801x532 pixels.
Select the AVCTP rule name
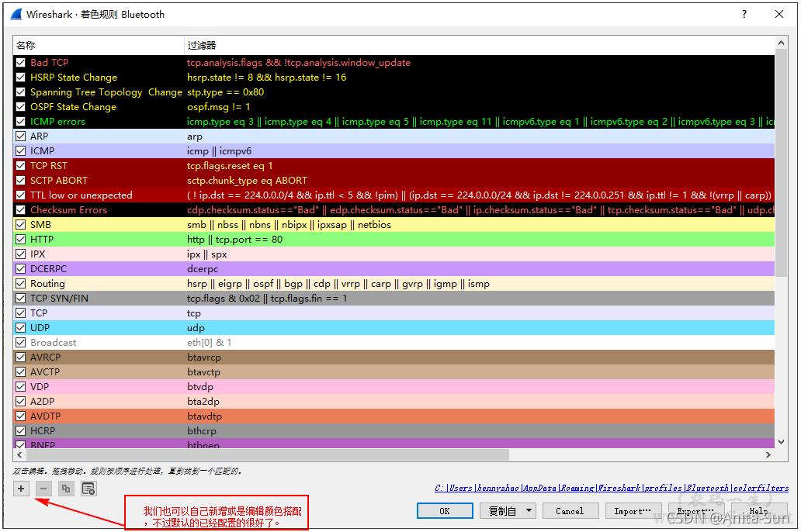45,372
